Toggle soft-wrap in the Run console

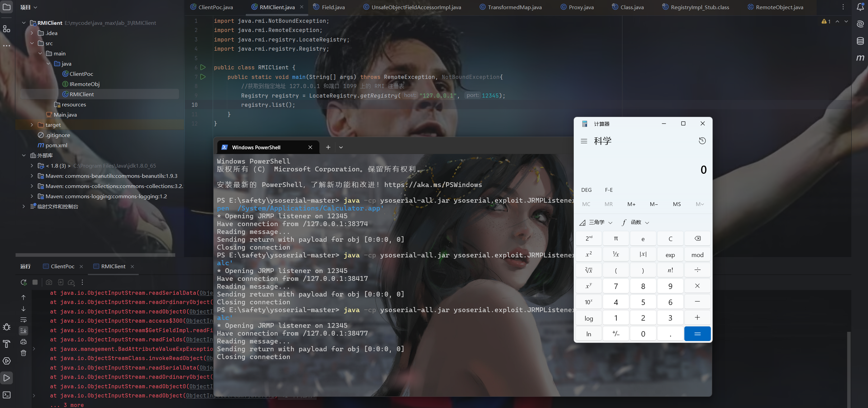point(23,320)
